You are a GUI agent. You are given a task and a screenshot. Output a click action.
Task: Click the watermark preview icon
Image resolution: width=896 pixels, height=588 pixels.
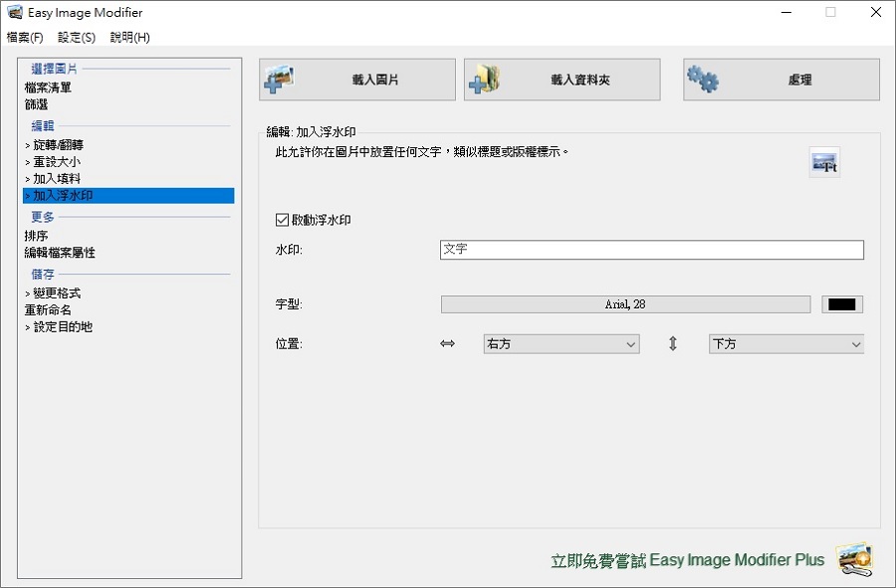(824, 163)
